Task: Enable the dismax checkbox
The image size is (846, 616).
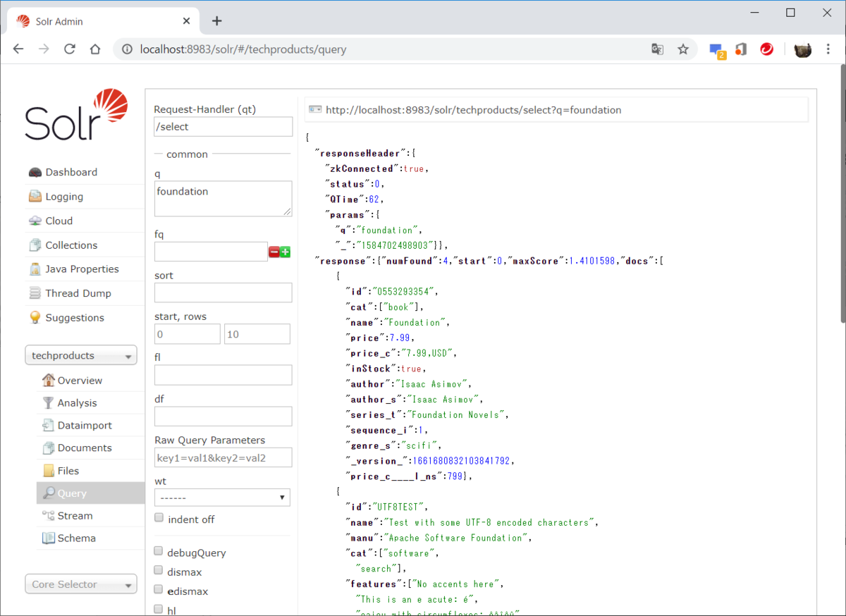Action: pos(159,571)
